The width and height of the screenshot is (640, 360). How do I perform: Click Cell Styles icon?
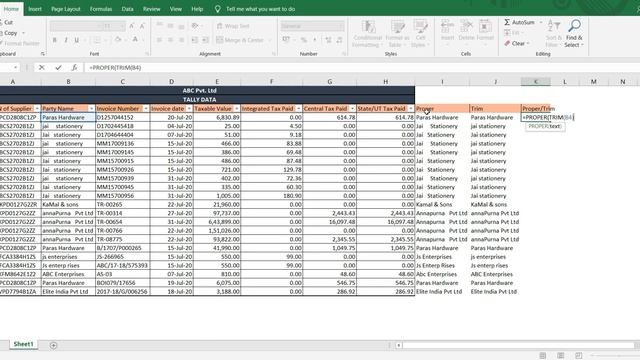click(x=420, y=27)
